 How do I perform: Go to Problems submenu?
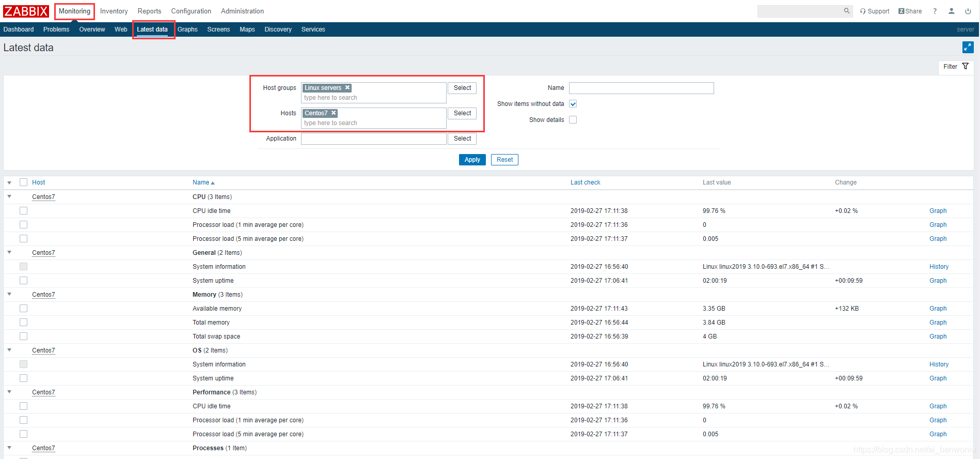click(x=56, y=29)
